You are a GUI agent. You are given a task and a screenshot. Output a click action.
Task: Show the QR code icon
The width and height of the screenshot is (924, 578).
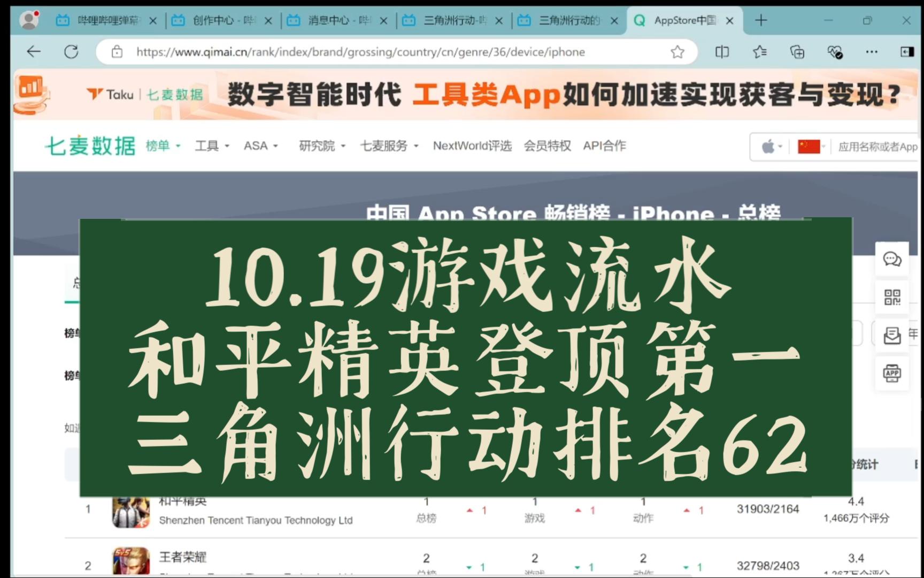point(892,298)
